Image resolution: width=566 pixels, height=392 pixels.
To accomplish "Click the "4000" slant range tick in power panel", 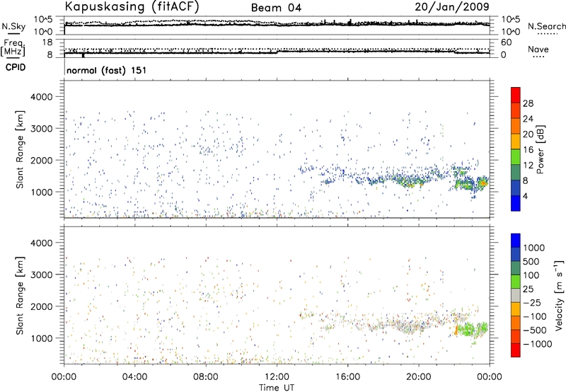I will [x=42, y=97].
